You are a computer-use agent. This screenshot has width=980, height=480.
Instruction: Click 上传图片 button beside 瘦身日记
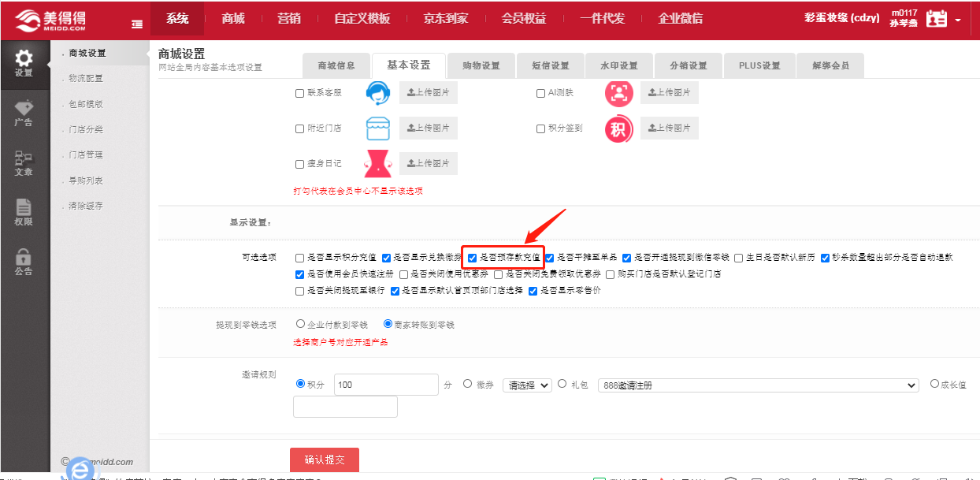428,164
